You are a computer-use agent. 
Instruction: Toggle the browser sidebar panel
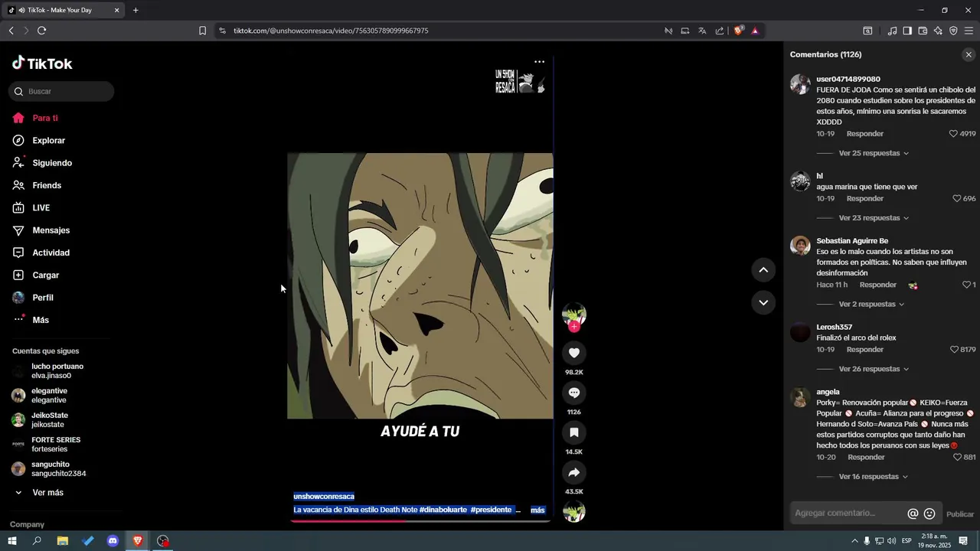[x=907, y=31]
